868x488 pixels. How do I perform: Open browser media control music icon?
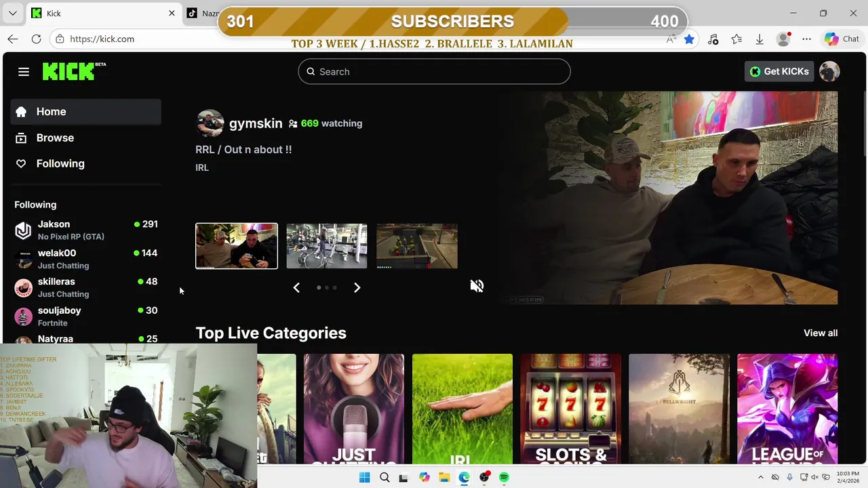point(713,39)
